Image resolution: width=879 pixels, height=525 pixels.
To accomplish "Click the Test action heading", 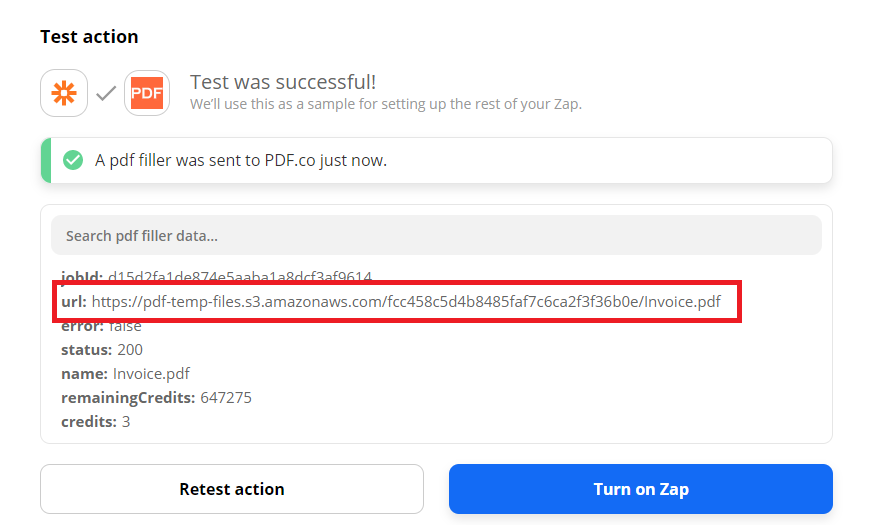I will [x=89, y=36].
